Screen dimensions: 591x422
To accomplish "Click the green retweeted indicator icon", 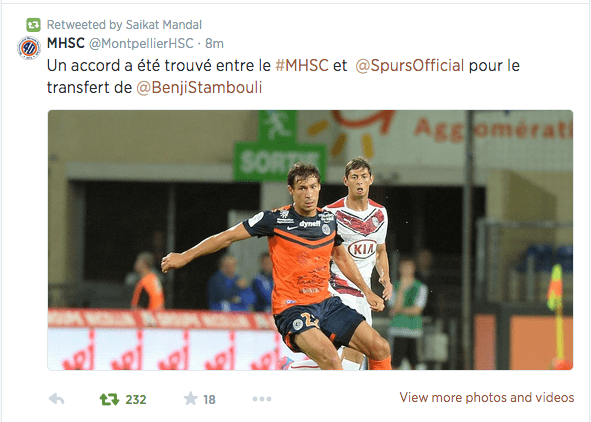I will [x=33, y=25].
